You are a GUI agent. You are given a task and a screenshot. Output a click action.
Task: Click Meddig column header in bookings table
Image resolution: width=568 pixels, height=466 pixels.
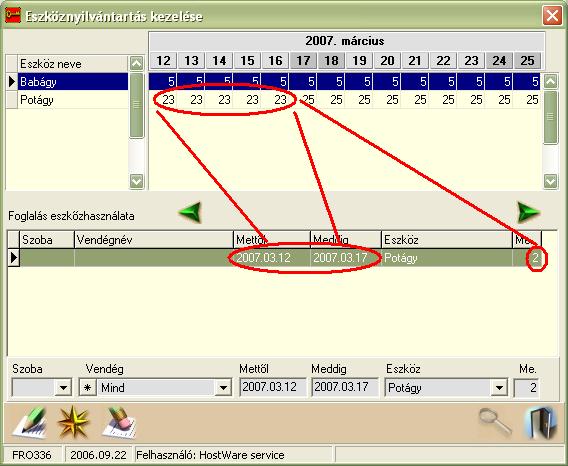click(x=346, y=240)
